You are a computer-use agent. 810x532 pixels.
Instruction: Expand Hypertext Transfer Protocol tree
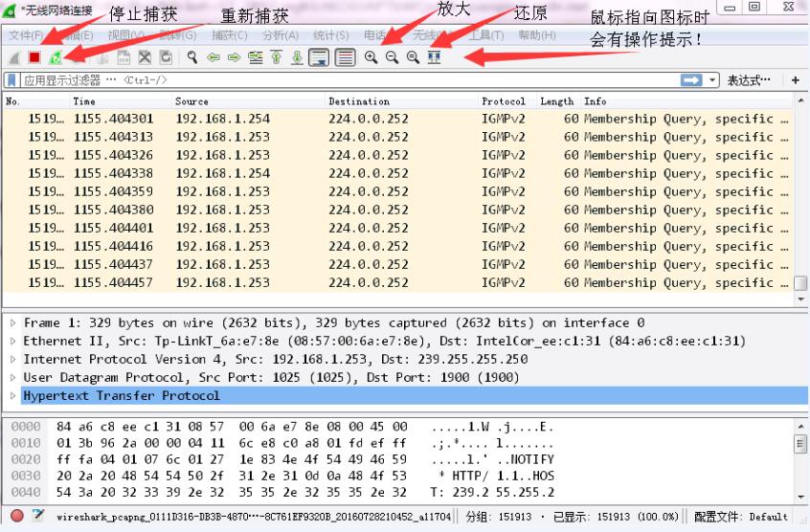[x=12, y=396]
